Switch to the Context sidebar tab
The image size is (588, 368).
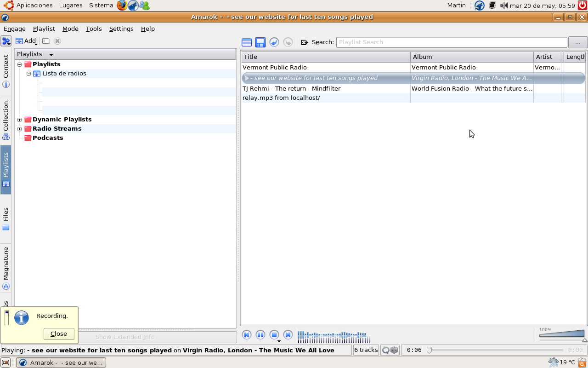tap(6, 71)
